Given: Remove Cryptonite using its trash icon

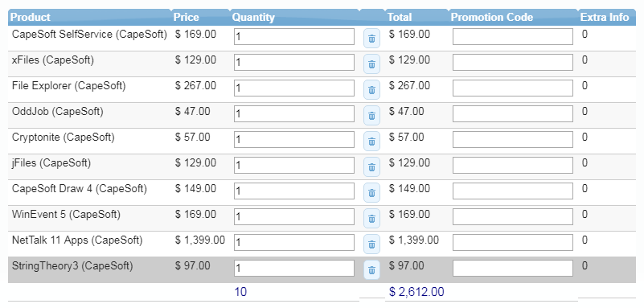Looking at the screenshot, I should click(371, 142).
